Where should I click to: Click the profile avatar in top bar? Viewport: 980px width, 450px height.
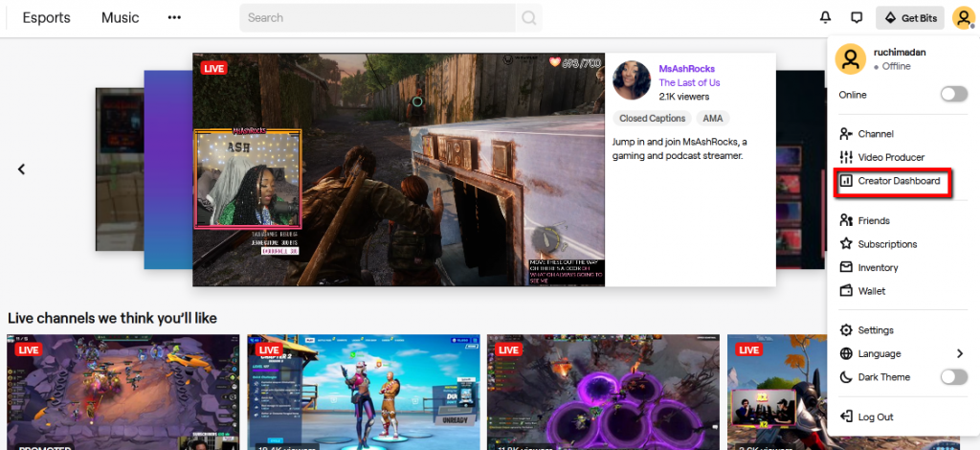click(x=962, y=17)
